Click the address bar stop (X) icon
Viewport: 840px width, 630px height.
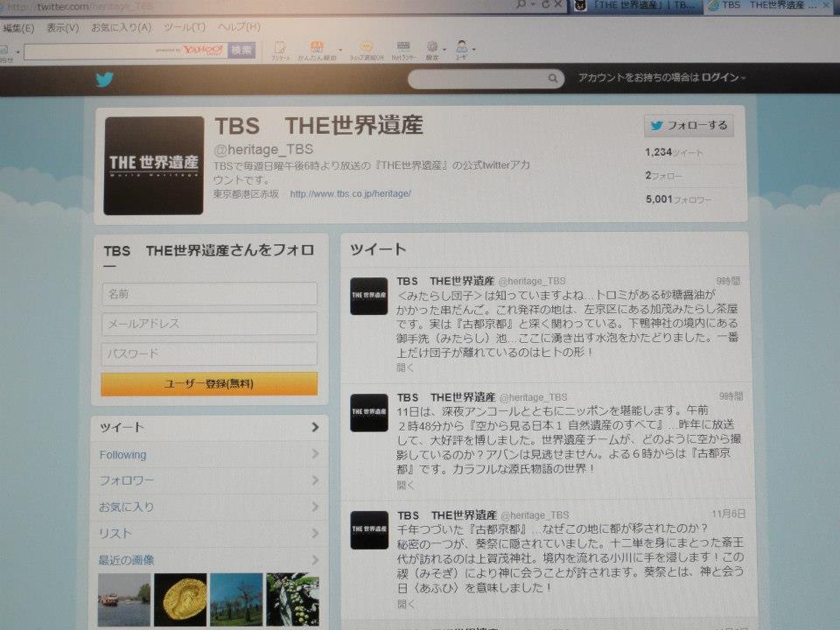(557, 4)
